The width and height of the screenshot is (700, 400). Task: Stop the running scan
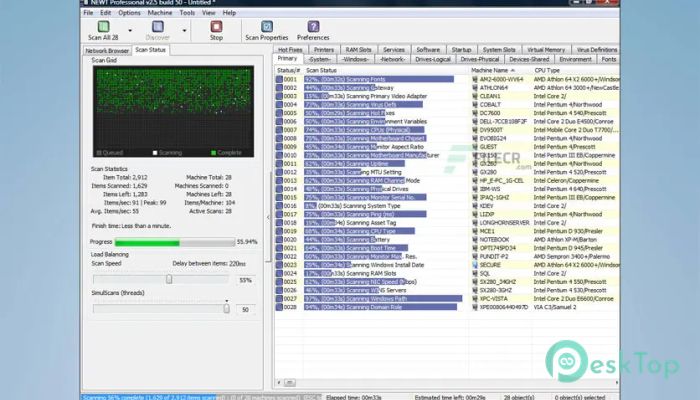pyautogui.click(x=217, y=30)
